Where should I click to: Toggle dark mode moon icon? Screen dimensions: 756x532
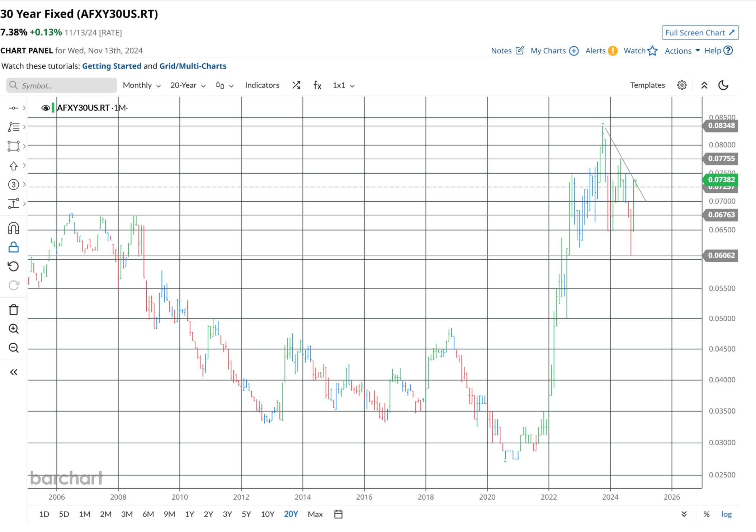click(x=723, y=85)
